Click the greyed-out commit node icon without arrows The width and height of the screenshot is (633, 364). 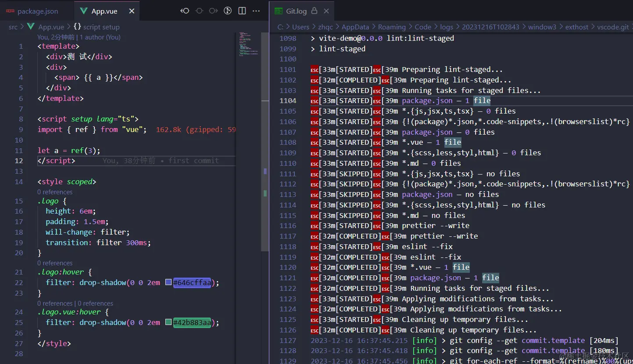pyautogui.click(x=199, y=11)
